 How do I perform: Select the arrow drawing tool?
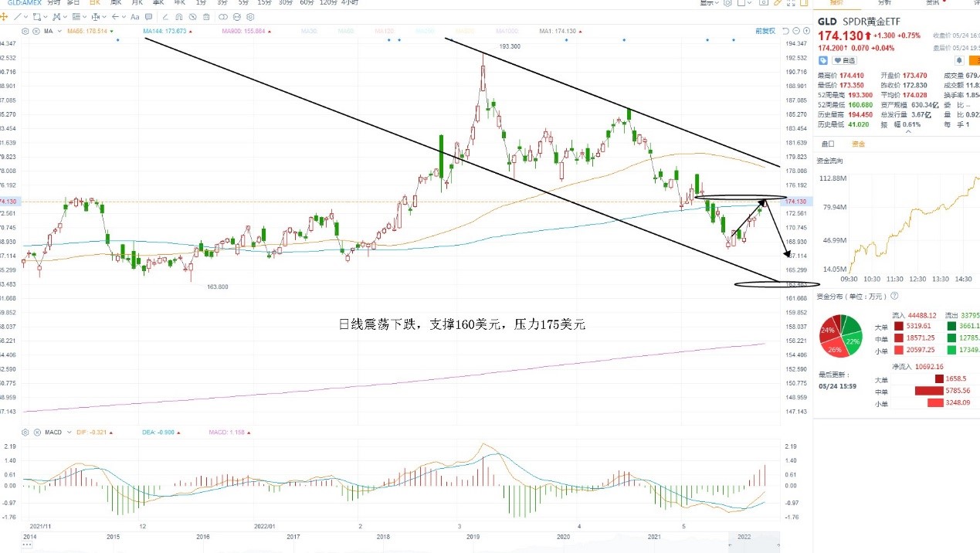coord(116,17)
